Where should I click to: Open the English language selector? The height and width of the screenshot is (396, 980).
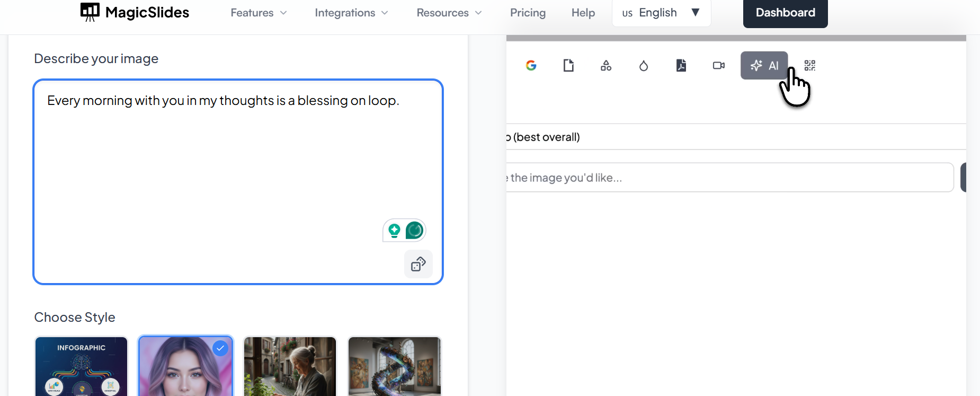[x=661, y=13]
